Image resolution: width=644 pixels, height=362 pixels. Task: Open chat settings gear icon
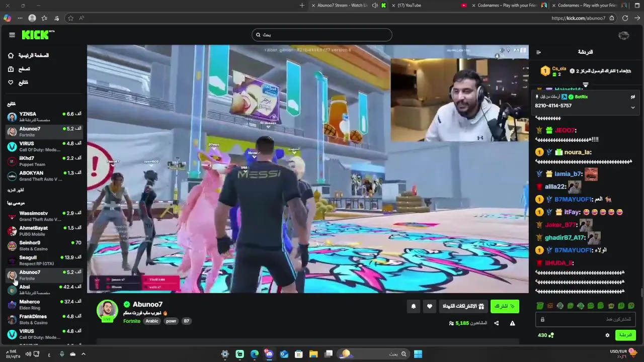[607, 335]
